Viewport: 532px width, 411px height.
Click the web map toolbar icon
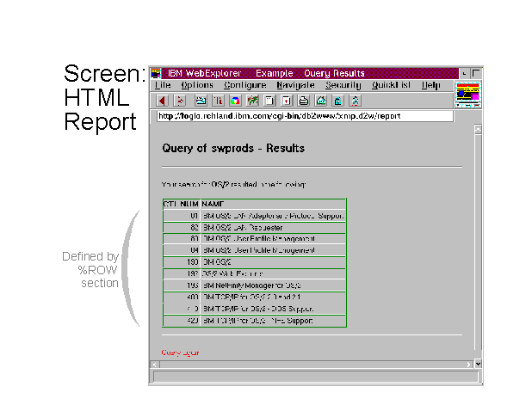pos(252,101)
